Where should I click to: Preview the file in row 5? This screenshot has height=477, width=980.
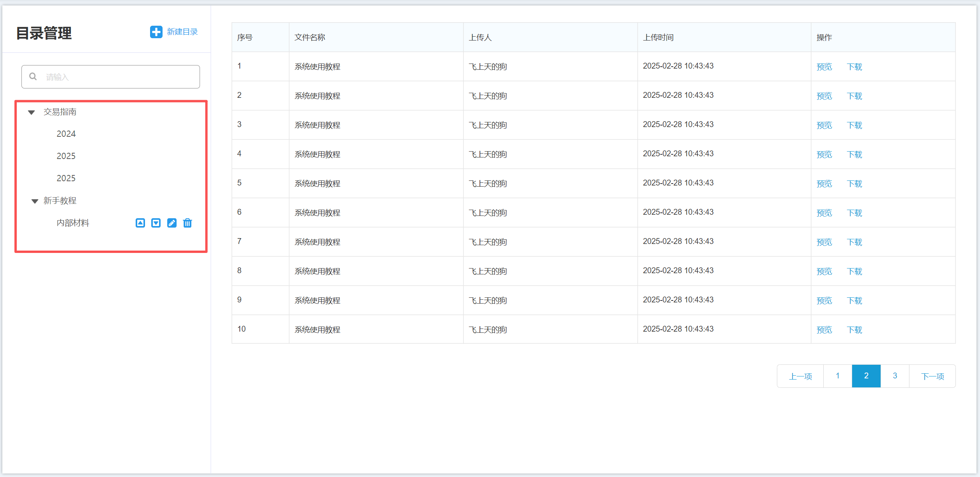click(824, 184)
